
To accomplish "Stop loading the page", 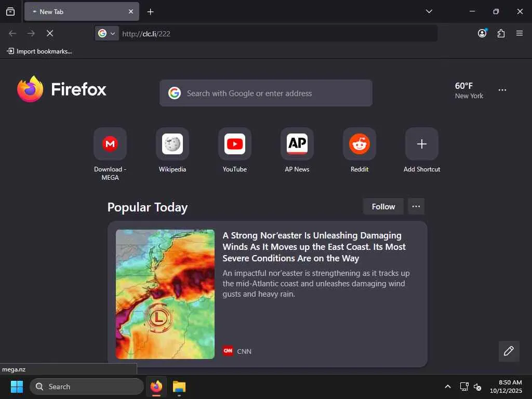I will pyautogui.click(x=50, y=33).
